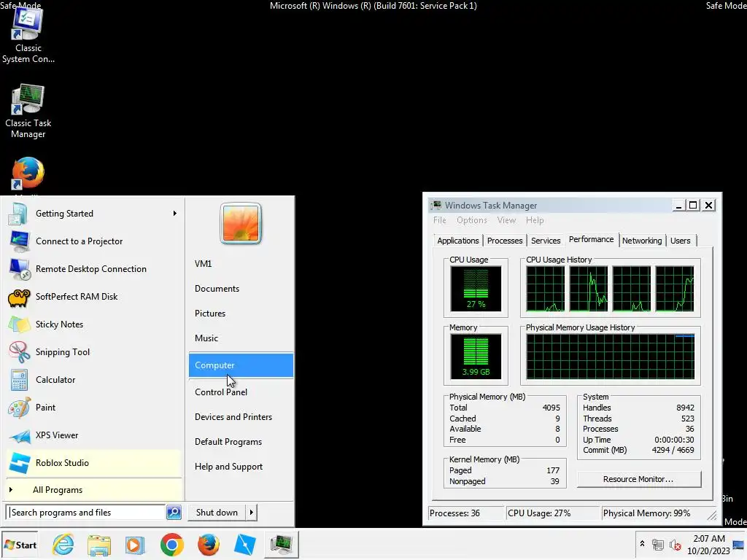The height and width of the screenshot is (560, 747).
Task: Open Internet Explorer from the taskbar
Action: (x=63, y=544)
